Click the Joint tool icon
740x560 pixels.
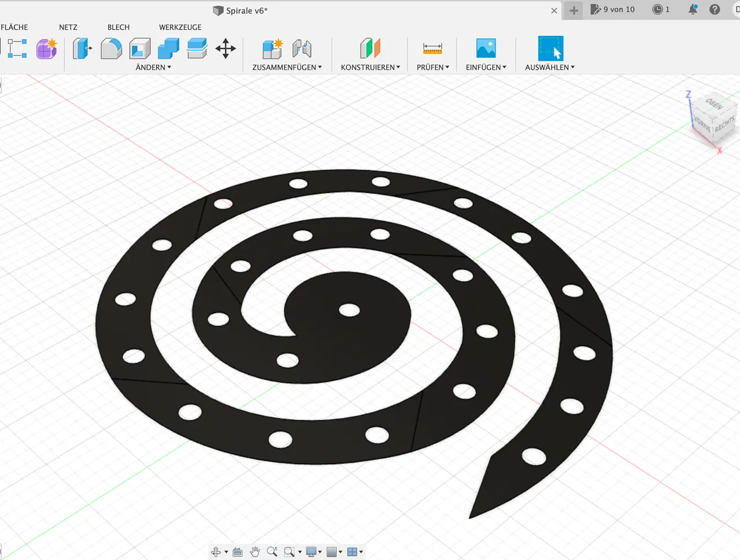tap(302, 49)
